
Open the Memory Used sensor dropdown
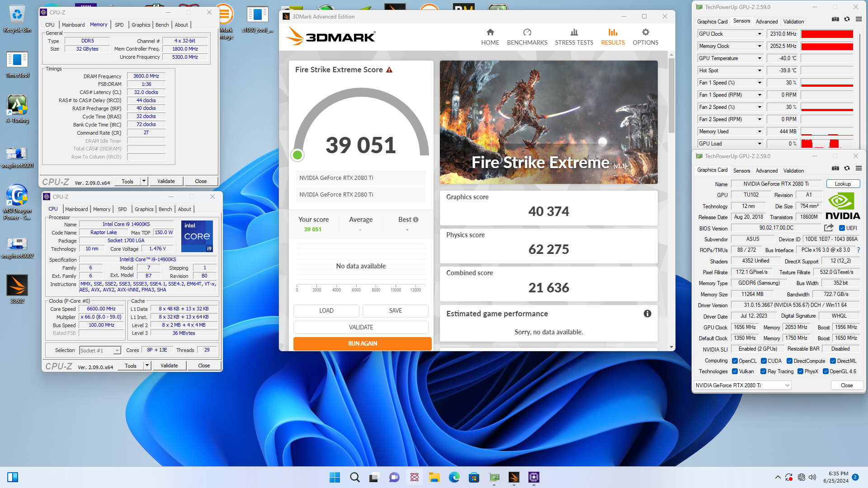click(759, 131)
